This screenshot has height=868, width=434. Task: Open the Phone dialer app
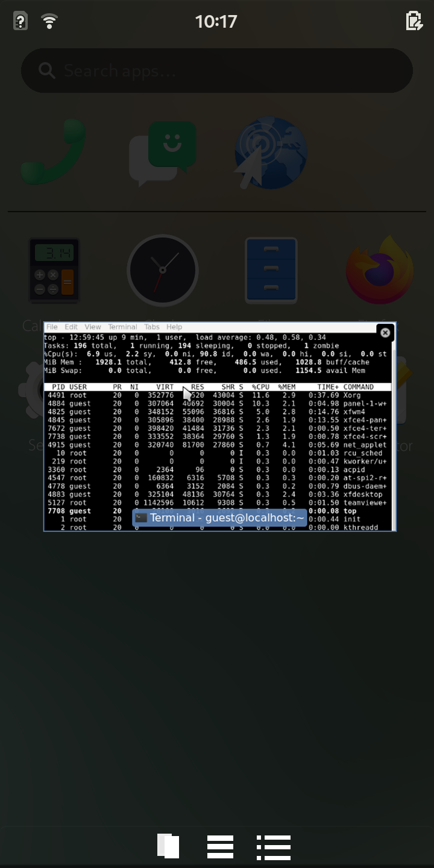tap(53, 152)
